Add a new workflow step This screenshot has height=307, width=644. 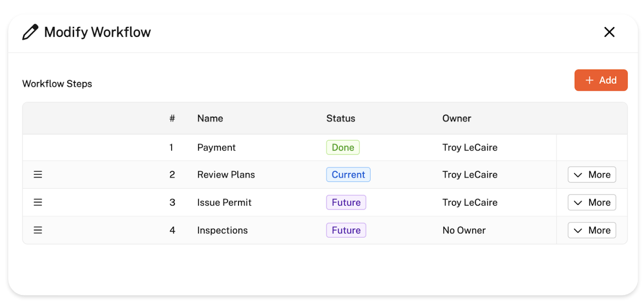pyautogui.click(x=601, y=80)
